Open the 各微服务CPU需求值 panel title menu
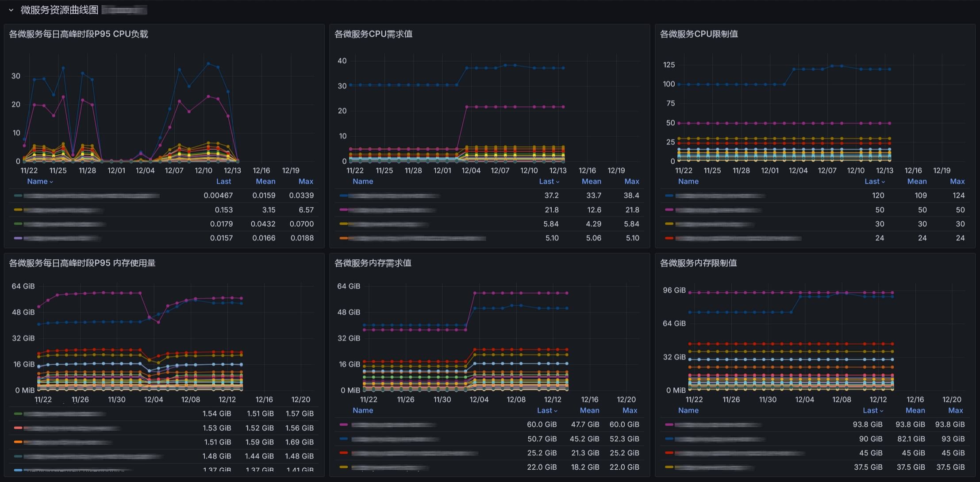The width and height of the screenshot is (980, 482). coord(373,34)
